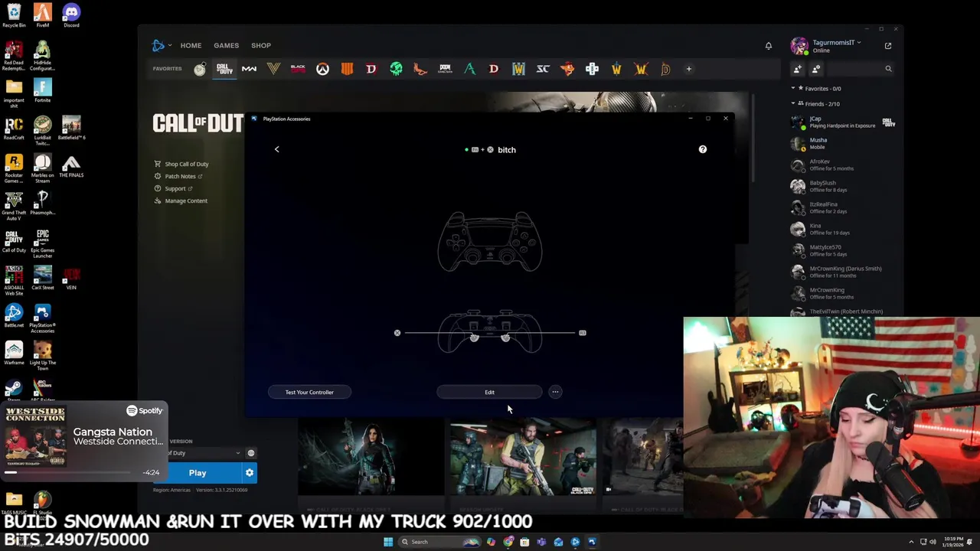
Task: Open FiveM desktop shortcut
Action: pyautogui.click(x=42, y=15)
